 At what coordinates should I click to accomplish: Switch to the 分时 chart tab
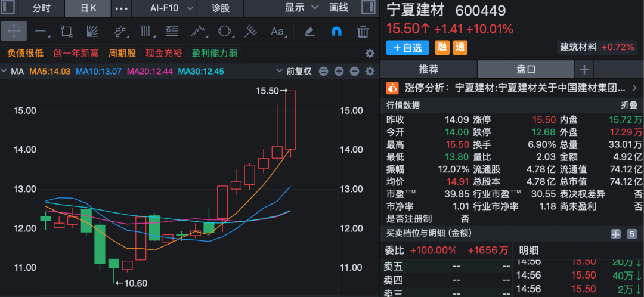pyautogui.click(x=42, y=8)
